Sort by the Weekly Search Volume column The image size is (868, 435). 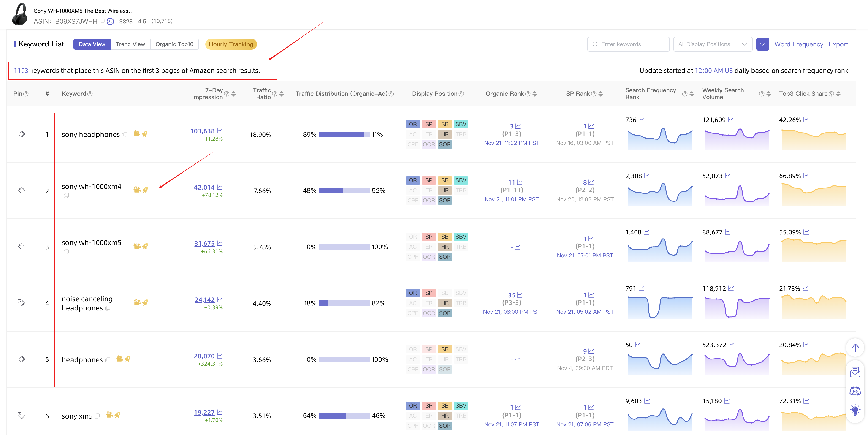point(769,94)
